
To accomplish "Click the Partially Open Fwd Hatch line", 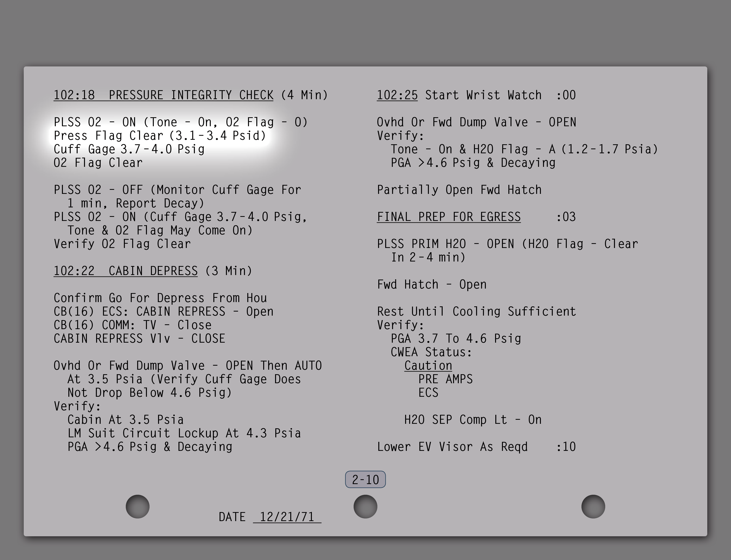I will click(x=459, y=190).
